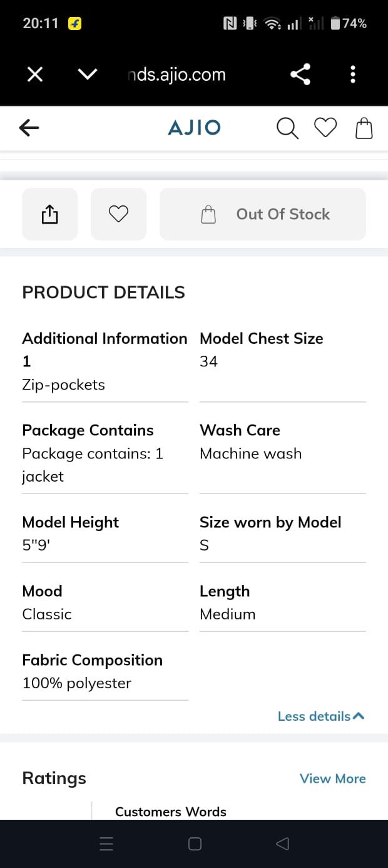Tap Android home square button
The width and height of the screenshot is (388, 868).
pyautogui.click(x=195, y=844)
